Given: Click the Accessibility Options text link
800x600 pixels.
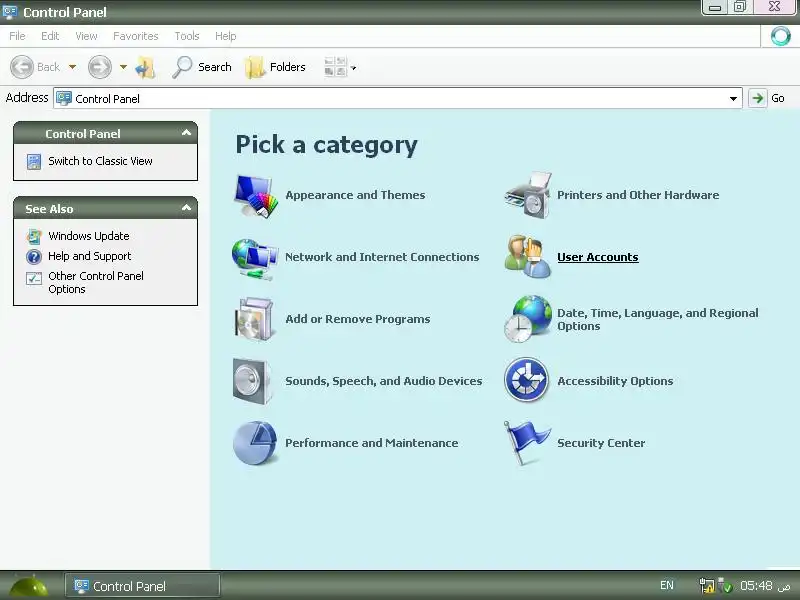Looking at the screenshot, I should point(615,381).
